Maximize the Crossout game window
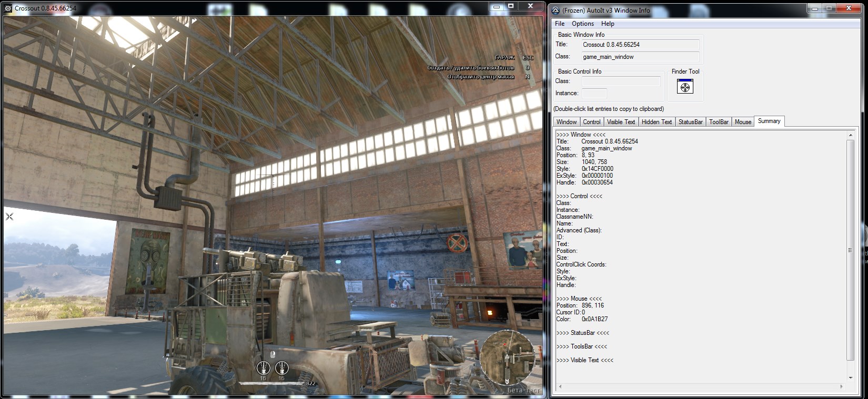 click(511, 6)
